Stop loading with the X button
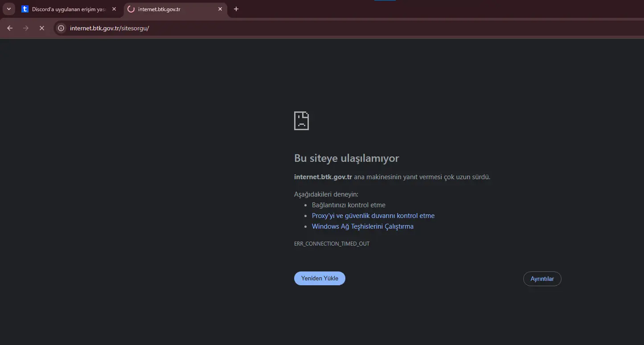Image resolution: width=644 pixels, height=345 pixels. point(41,28)
